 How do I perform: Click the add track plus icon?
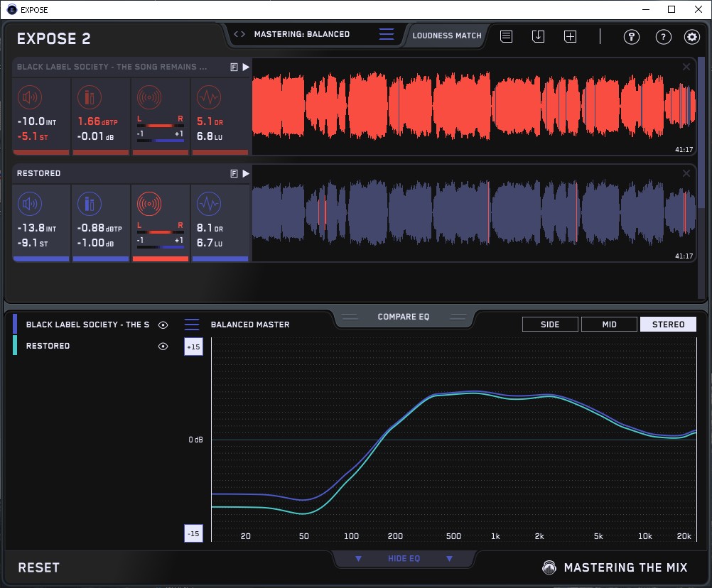click(570, 36)
